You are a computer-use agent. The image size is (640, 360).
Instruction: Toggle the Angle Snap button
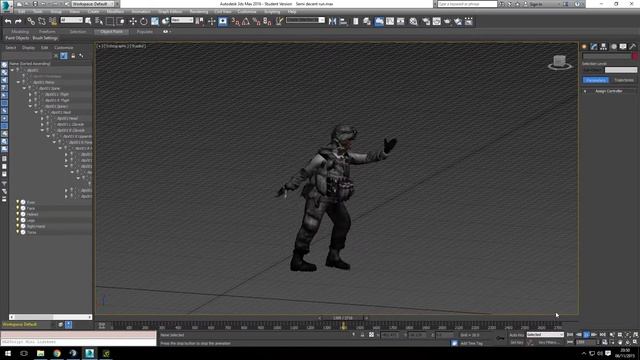(246, 21)
